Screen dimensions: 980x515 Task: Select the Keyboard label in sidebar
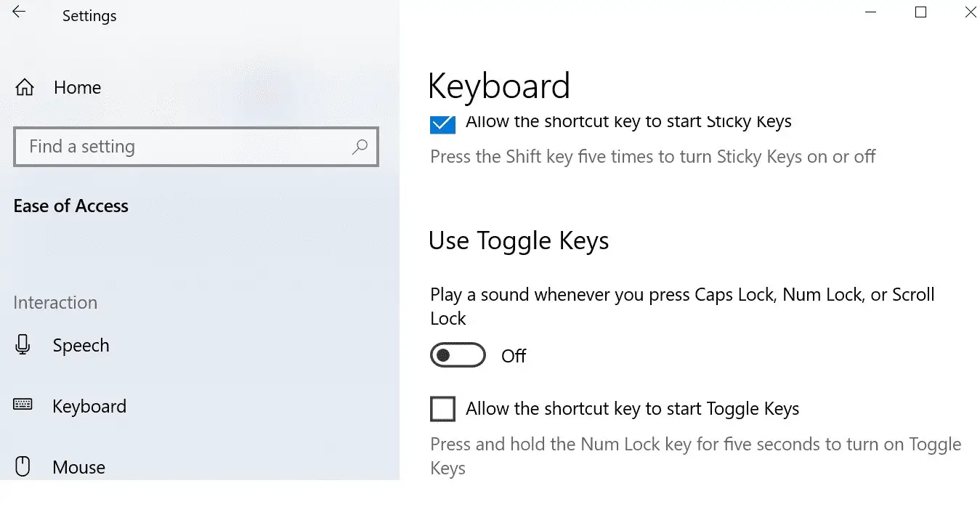89,406
